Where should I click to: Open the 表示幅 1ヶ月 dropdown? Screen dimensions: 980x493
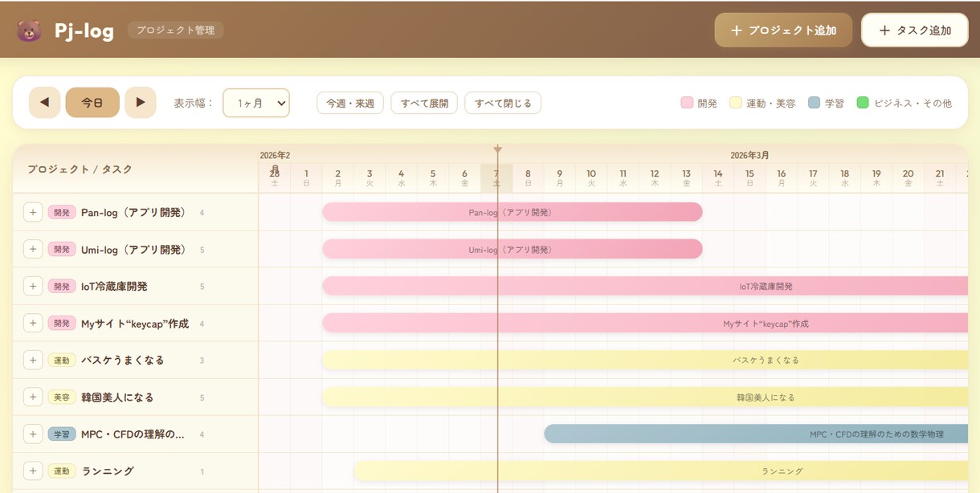[x=256, y=103]
